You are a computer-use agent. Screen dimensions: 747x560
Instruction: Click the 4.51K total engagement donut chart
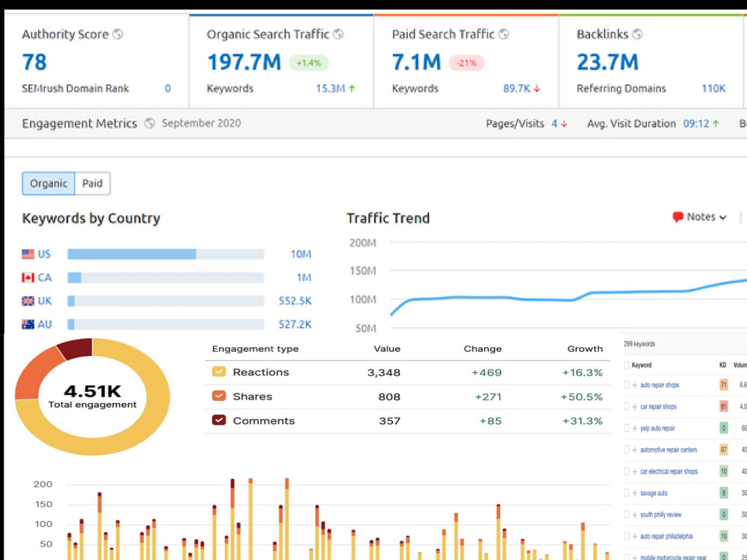point(93,396)
